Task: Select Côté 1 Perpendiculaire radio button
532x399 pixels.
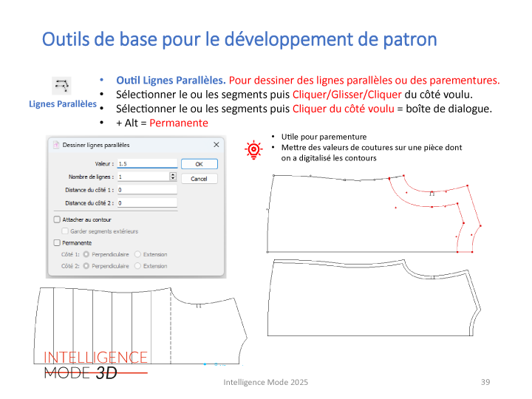Action: tap(87, 254)
